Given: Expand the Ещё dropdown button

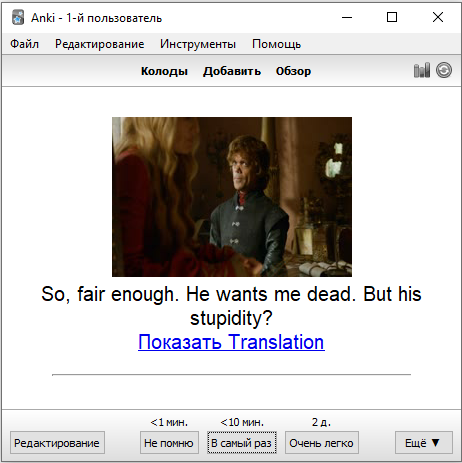Looking at the screenshot, I should [x=424, y=443].
